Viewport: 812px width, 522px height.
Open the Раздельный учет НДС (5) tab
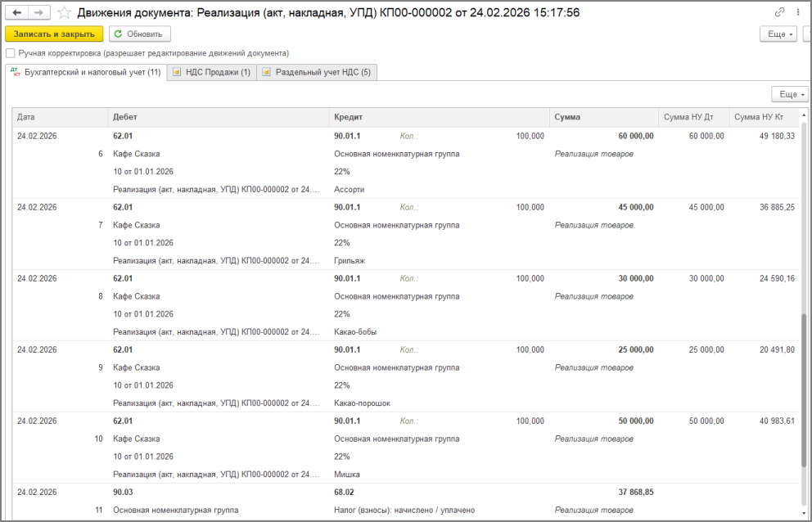tap(316, 73)
